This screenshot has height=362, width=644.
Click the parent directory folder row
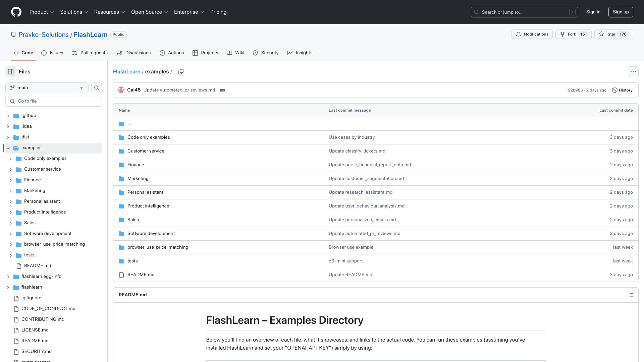tap(376, 124)
